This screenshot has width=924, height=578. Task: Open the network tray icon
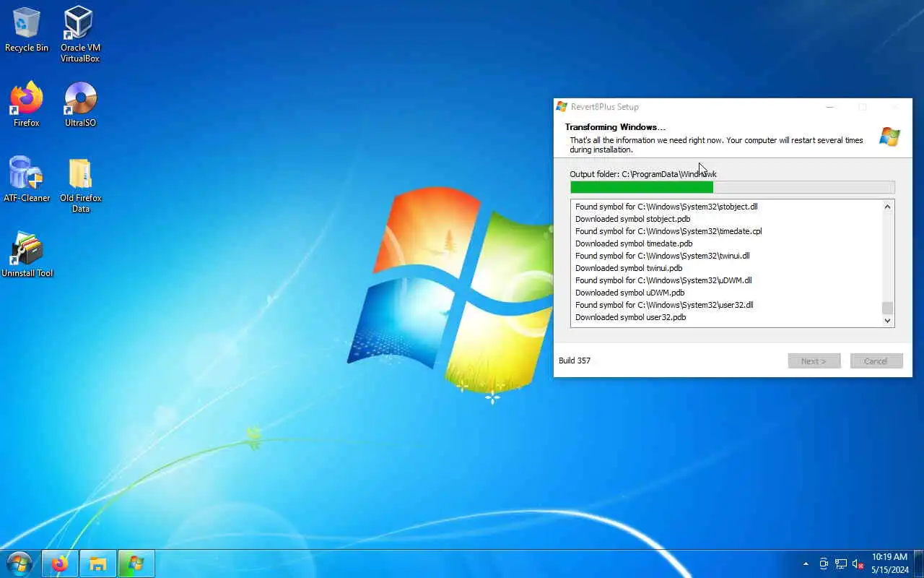[x=841, y=564]
